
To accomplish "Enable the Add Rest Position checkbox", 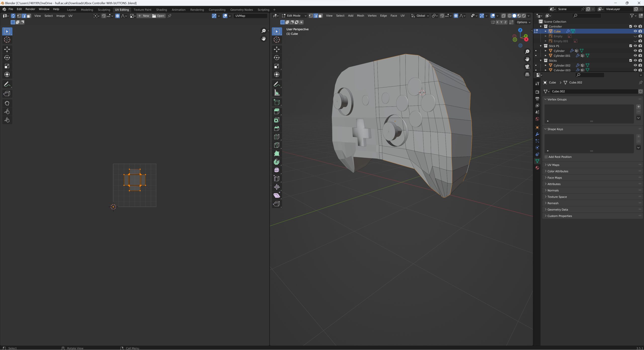I will pos(546,157).
